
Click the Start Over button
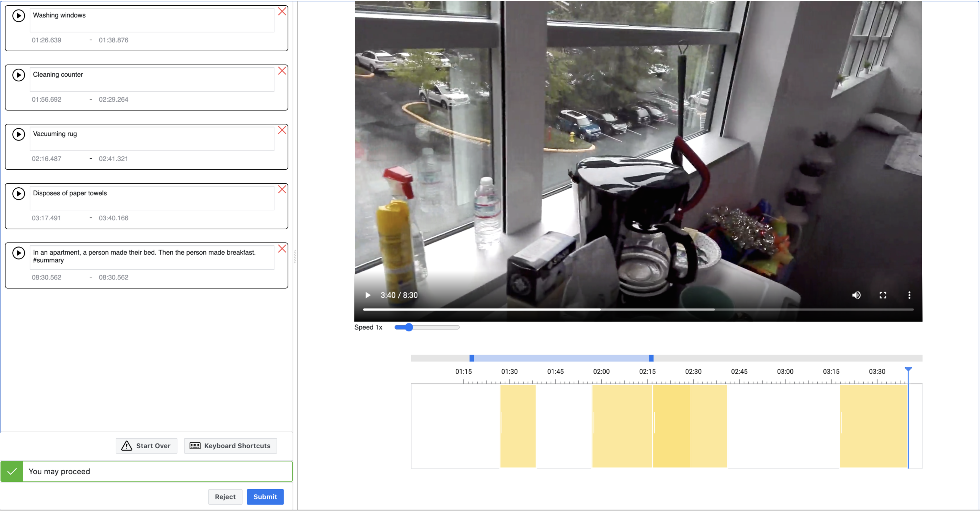point(147,446)
